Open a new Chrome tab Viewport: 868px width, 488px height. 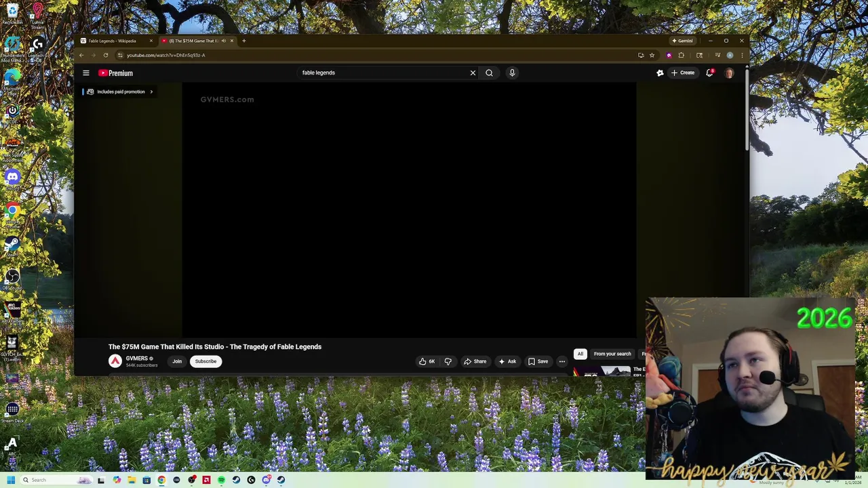point(244,41)
